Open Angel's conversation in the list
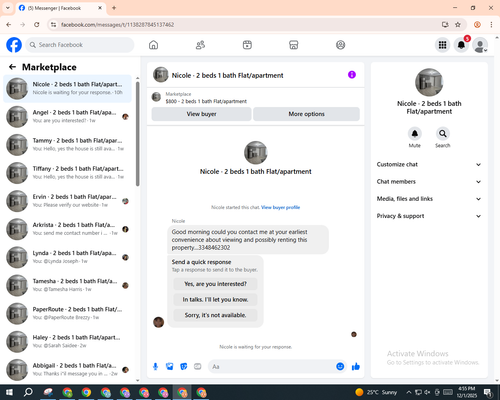This screenshot has height=400, width=500. [x=68, y=117]
